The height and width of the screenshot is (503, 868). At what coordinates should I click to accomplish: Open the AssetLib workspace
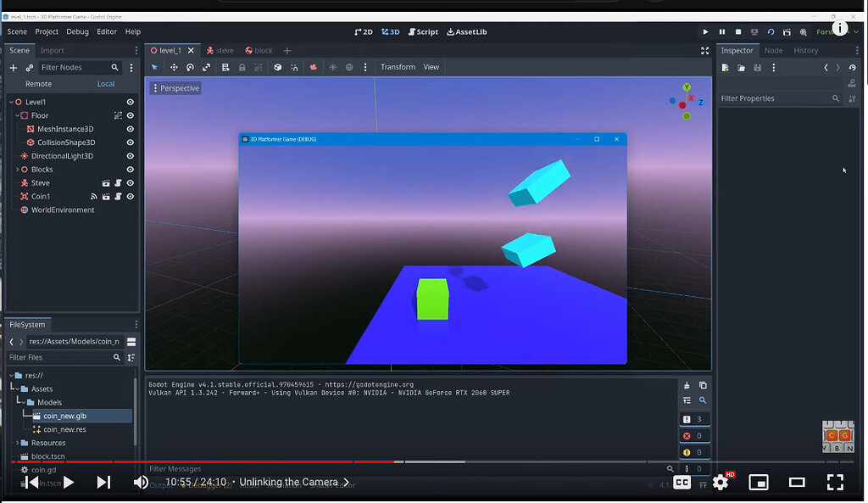[x=466, y=31]
